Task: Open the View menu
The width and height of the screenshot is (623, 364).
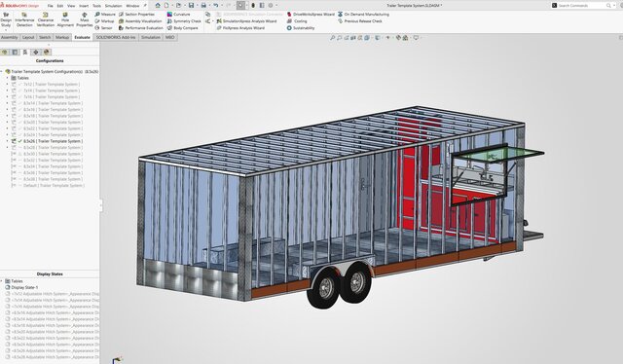Action: click(x=71, y=6)
